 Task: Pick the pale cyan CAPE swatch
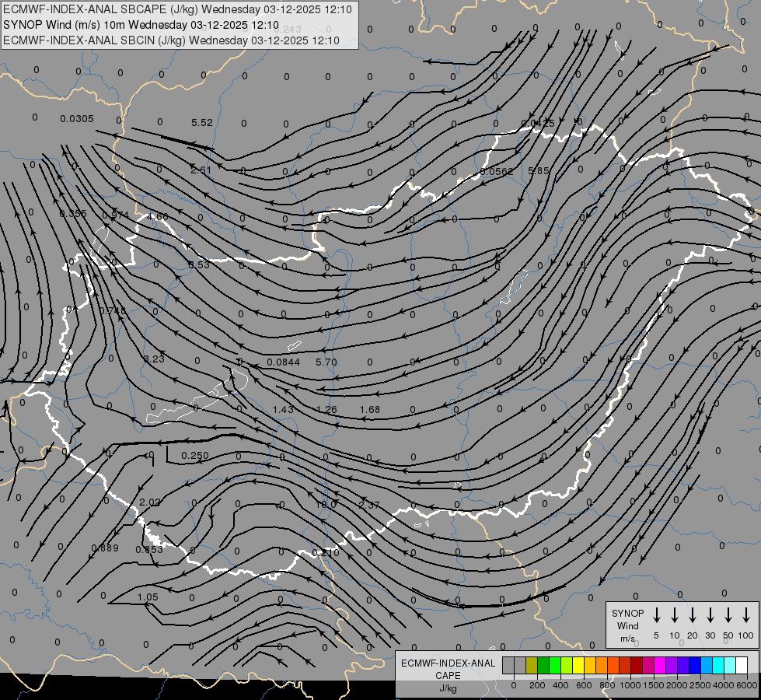(x=730, y=665)
